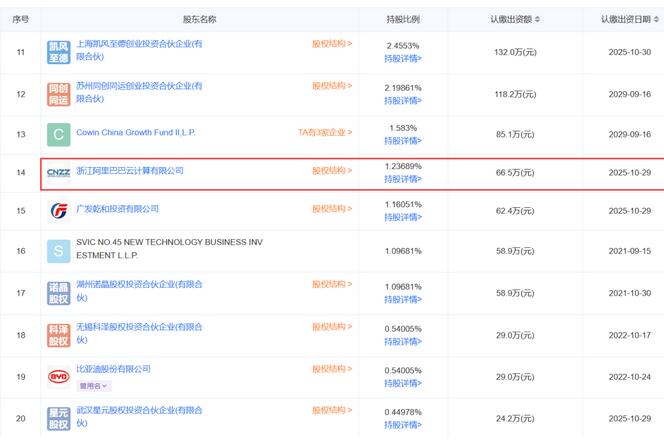664x442 pixels.
Task: Click the green C logo of Cowin China
Action: (x=59, y=134)
